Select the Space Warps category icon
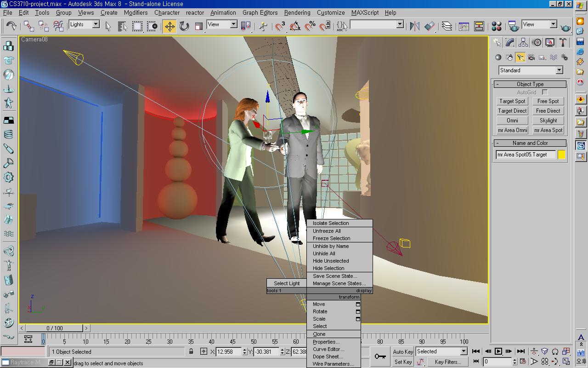588x368 pixels. click(x=554, y=57)
